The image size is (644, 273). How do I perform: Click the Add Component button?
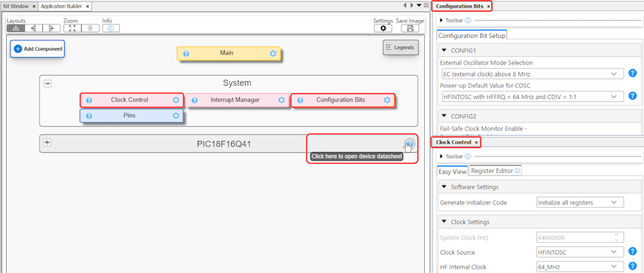tap(38, 49)
